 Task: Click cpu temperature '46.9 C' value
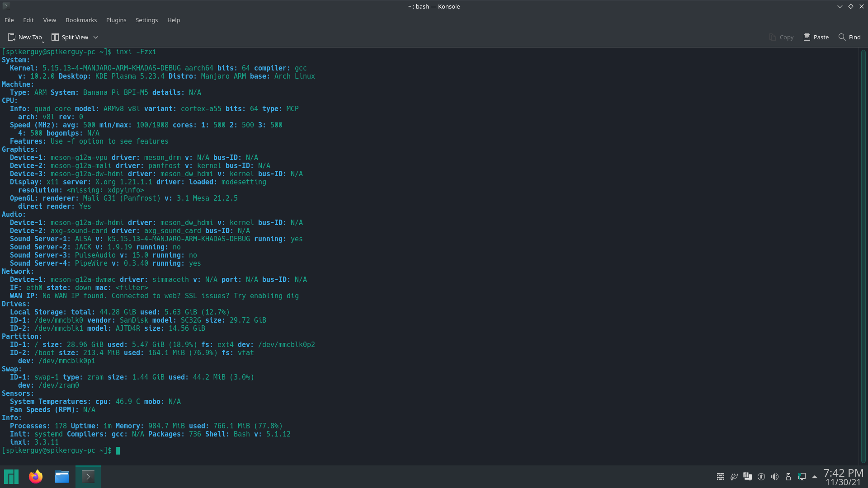coord(128,402)
